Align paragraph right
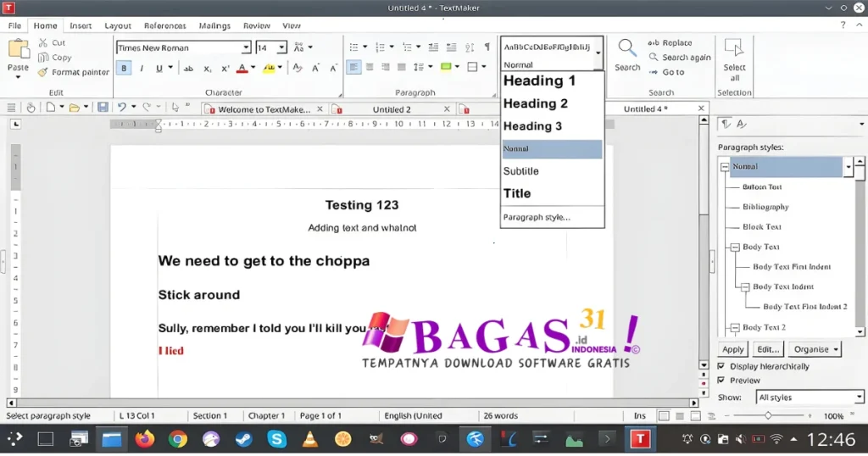 tap(386, 67)
